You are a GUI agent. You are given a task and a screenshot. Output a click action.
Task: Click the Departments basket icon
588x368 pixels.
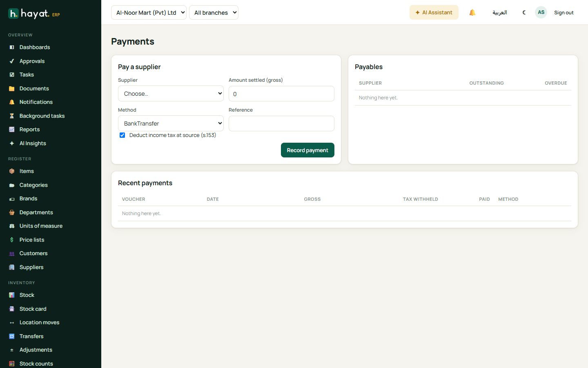click(x=12, y=213)
